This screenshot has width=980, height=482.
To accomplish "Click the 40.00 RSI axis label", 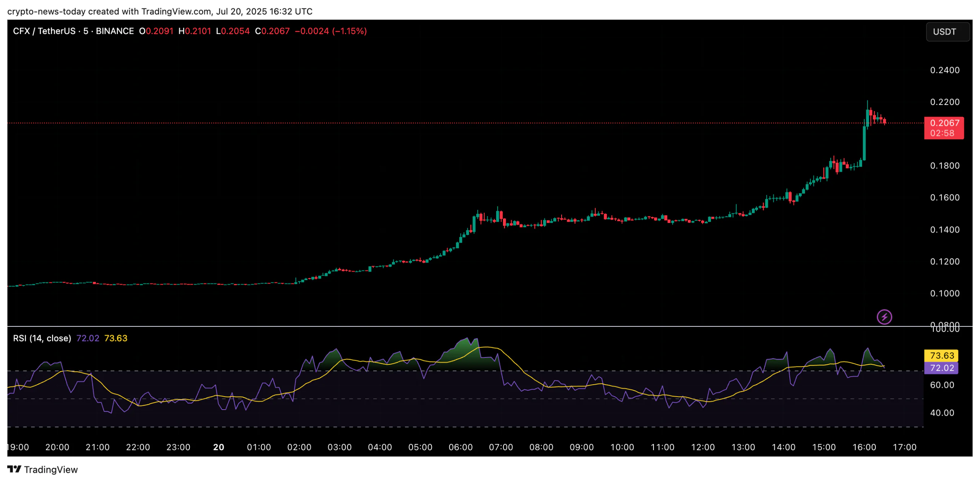I will tap(942, 413).
